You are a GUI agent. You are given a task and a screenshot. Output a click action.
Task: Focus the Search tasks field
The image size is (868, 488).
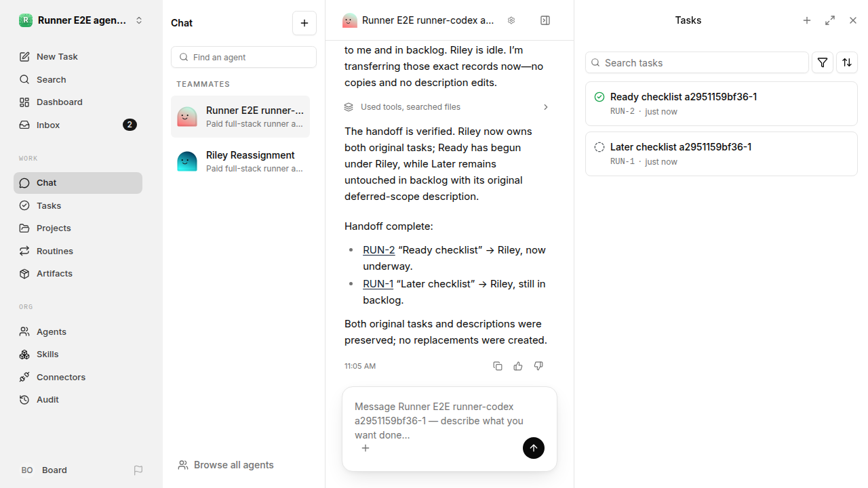(x=697, y=62)
